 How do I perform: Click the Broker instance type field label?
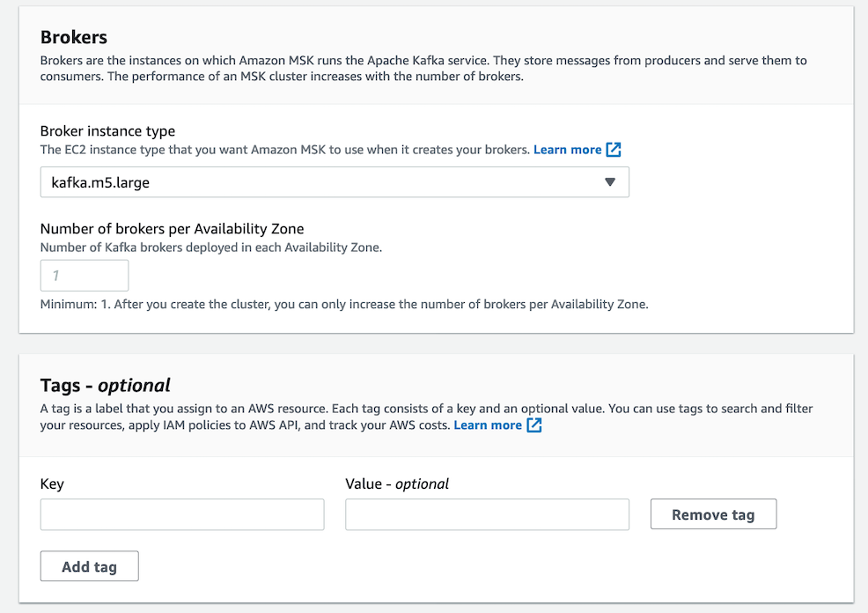tap(107, 131)
